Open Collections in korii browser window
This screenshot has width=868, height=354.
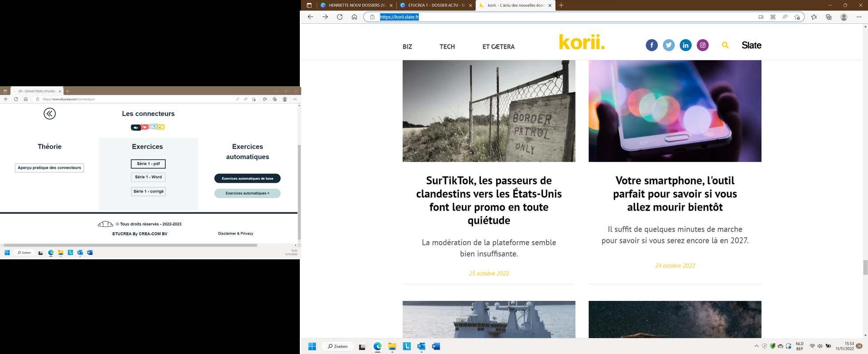[829, 17]
